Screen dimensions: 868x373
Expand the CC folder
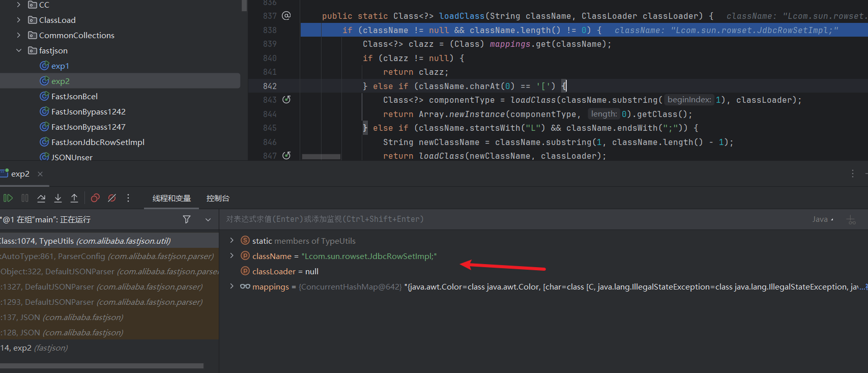[19, 5]
